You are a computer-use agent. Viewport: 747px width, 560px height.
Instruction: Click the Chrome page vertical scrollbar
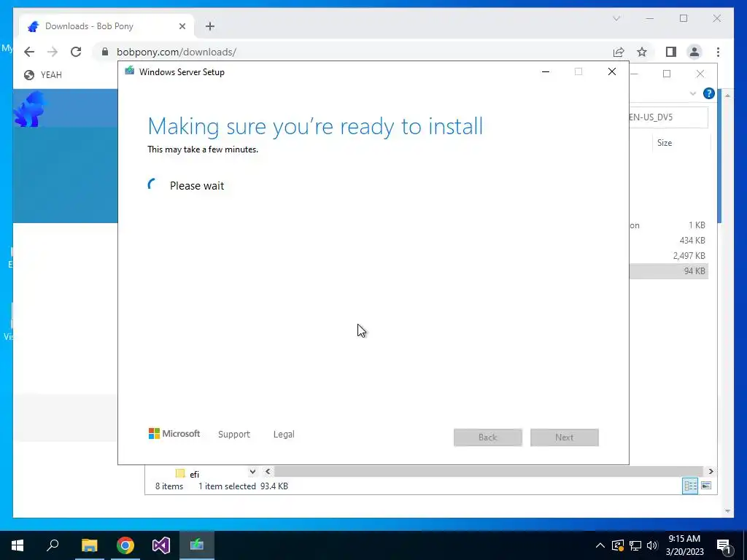pyautogui.click(x=727, y=303)
